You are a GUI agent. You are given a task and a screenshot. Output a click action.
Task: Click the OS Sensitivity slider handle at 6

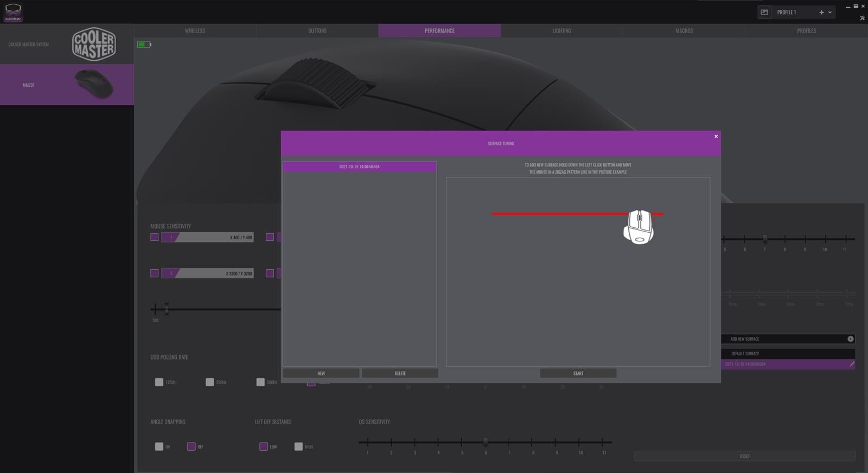tap(486, 442)
